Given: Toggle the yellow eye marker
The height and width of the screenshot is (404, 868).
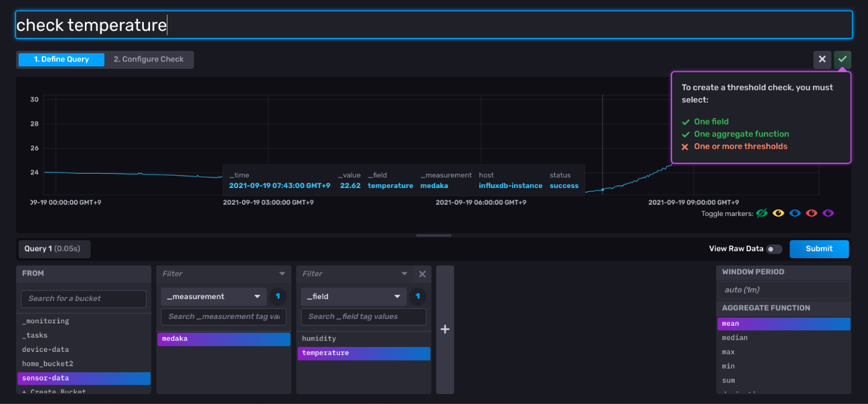Looking at the screenshot, I should 778,213.
